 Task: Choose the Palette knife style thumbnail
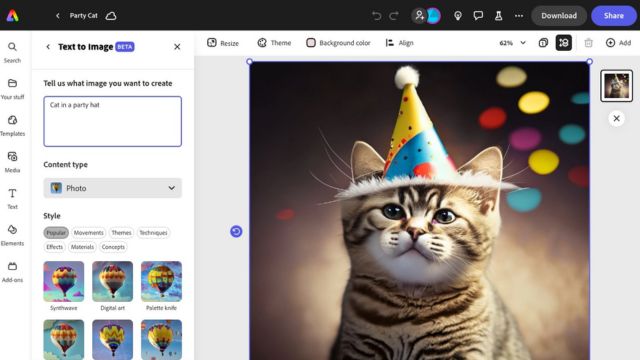161,281
